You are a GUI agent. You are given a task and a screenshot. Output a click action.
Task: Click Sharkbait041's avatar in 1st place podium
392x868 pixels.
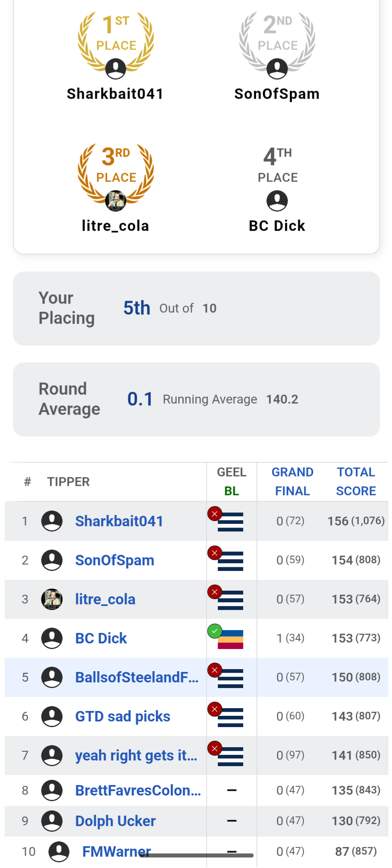tap(116, 68)
